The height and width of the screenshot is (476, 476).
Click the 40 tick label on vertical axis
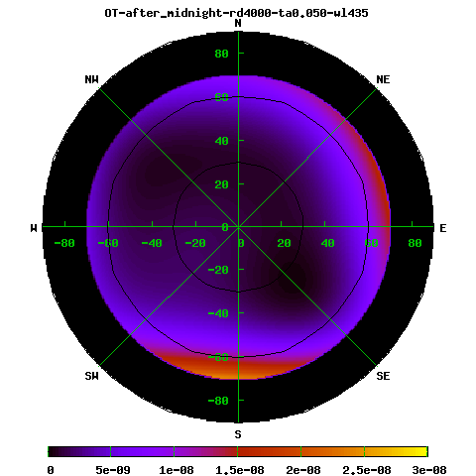click(x=221, y=141)
